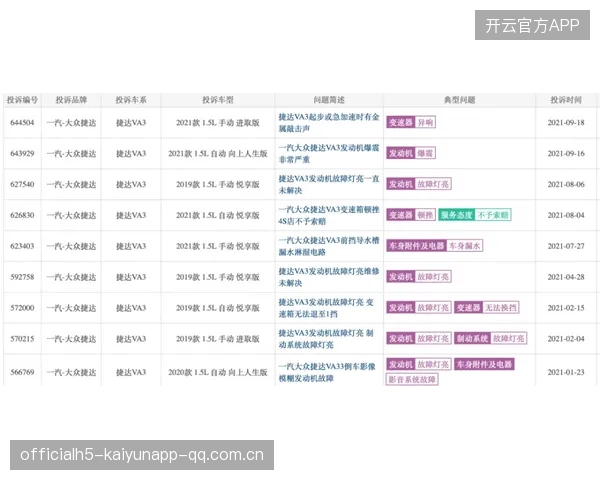
Task: Select the 变速器 无法换挡 tag
Action: [x=486, y=308]
